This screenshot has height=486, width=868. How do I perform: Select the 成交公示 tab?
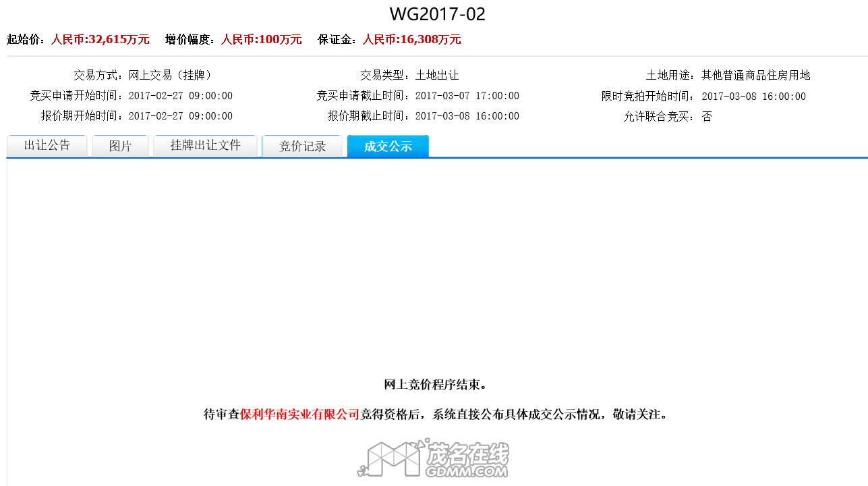[388, 146]
